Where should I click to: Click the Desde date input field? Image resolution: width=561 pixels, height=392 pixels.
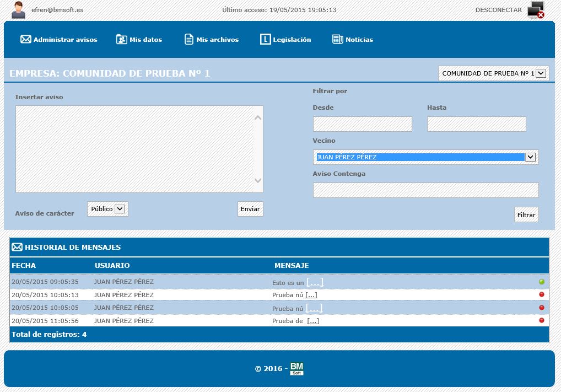362,124
